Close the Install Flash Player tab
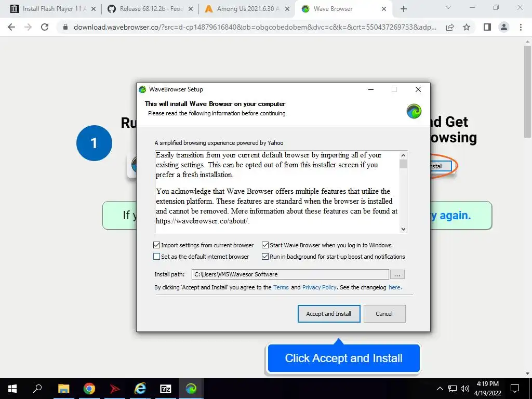532x399 pixels. tap(94, 9)
